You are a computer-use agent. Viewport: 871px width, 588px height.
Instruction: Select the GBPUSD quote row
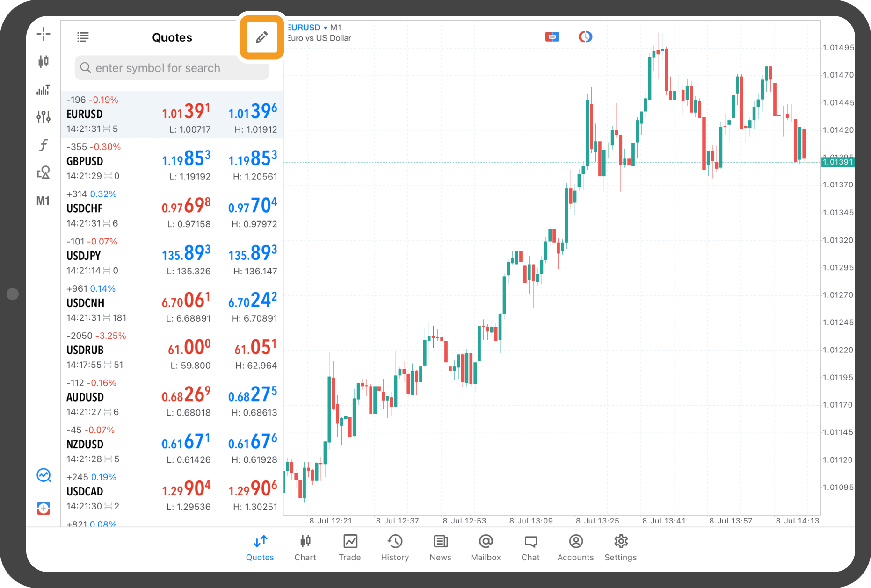coord(172,162)
